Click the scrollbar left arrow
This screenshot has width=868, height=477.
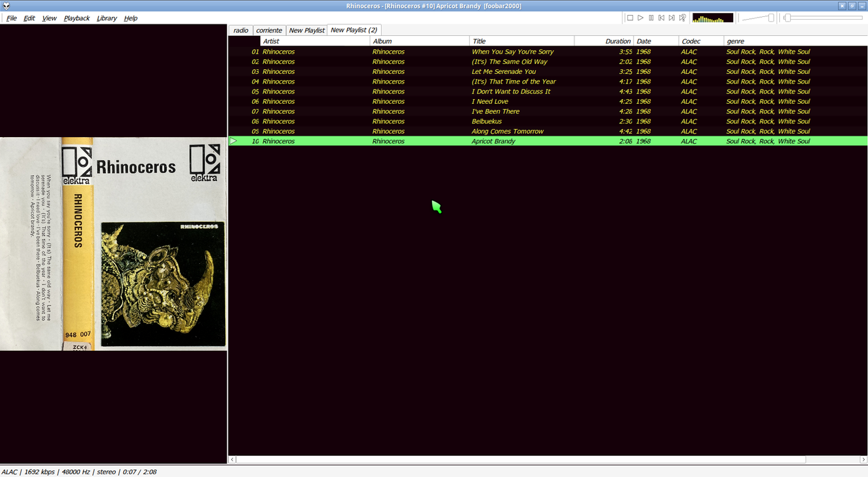(x=233, y=459)
